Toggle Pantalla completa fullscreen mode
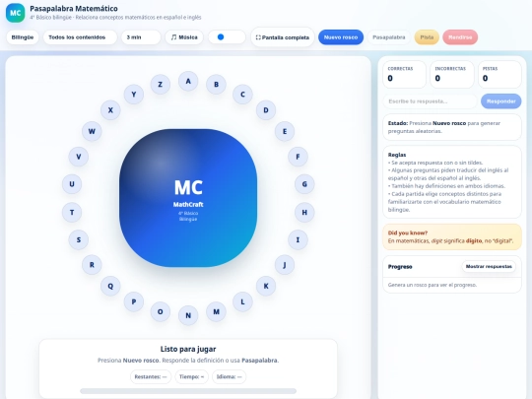 (283, 37)
